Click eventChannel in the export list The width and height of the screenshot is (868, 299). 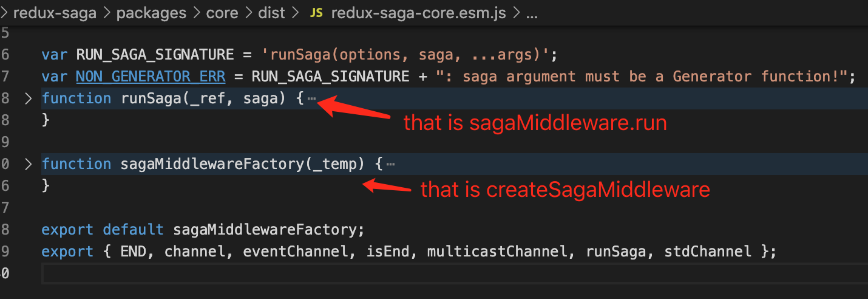[296, 252]
